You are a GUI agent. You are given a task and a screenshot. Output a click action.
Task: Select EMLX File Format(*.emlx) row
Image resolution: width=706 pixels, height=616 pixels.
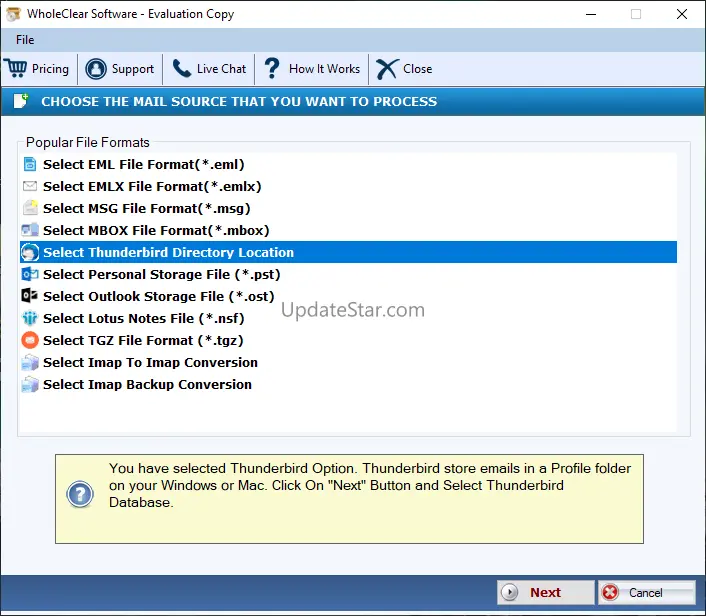click(348, 186)
